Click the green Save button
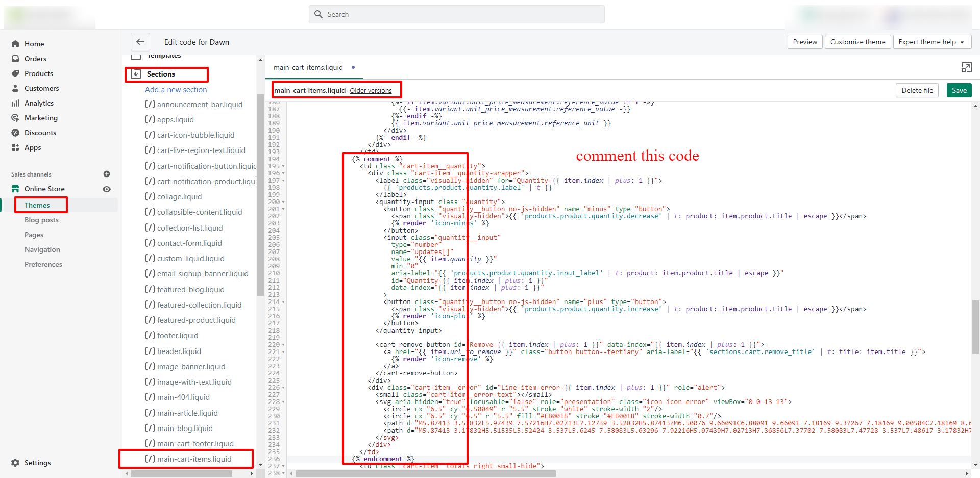Viewport: 980px width, 478px height. pyautogui.click(x=959, y=90)
